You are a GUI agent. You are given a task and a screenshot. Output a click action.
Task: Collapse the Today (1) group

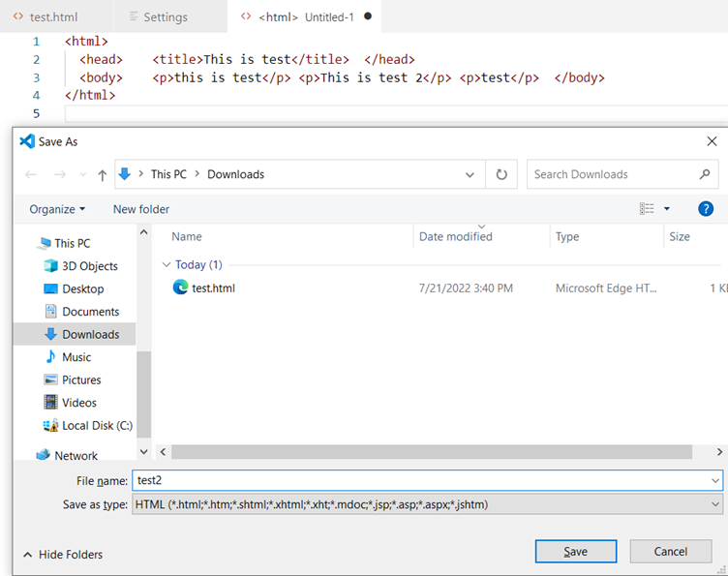[167, 264]
